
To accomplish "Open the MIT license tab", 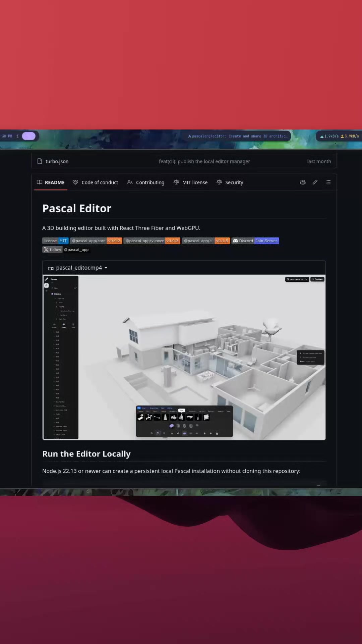I will coord(190,182).
